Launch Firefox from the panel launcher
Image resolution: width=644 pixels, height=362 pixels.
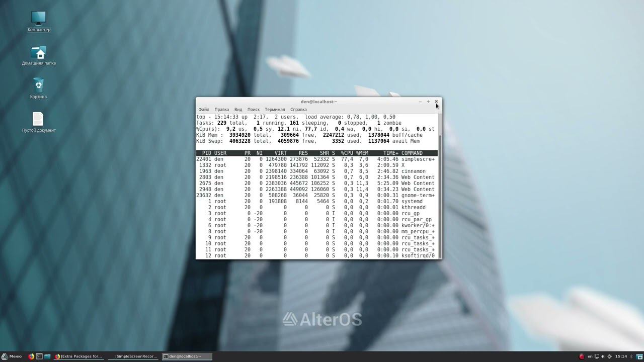click(x=31, y=356)
